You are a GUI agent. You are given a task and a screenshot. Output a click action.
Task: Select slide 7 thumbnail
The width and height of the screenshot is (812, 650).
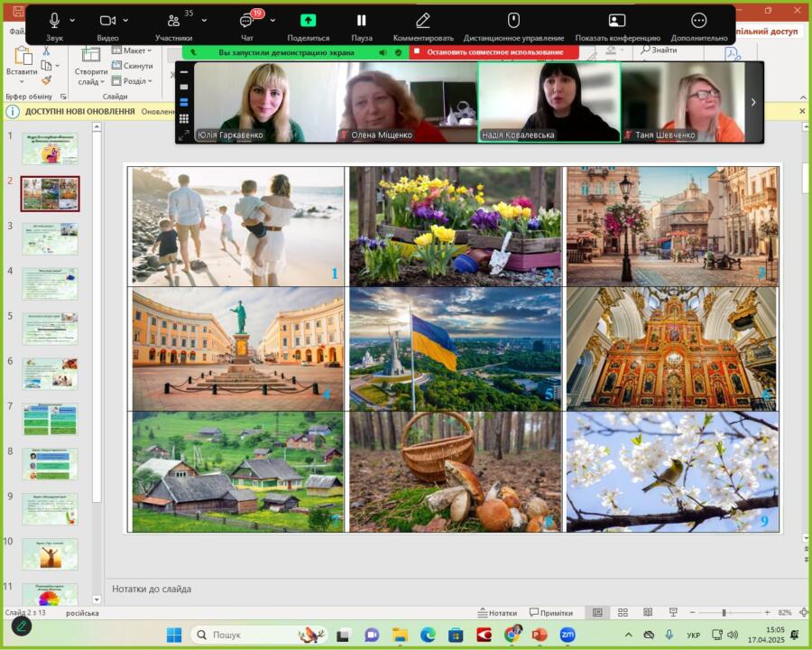click(x=50, y=419)
